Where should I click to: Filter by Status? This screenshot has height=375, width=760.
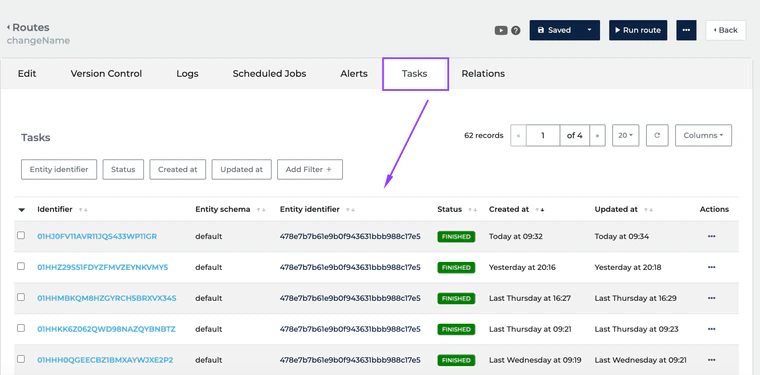[x=123, y=170]
